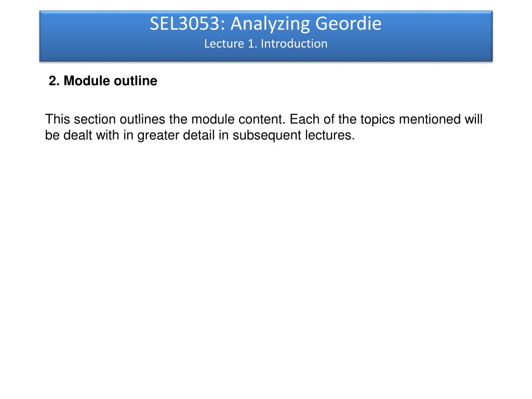The height and width of the screenshot is (399, 532).
Task: Click the word 'Analyzing' in the title
Action: coord(270,24)
